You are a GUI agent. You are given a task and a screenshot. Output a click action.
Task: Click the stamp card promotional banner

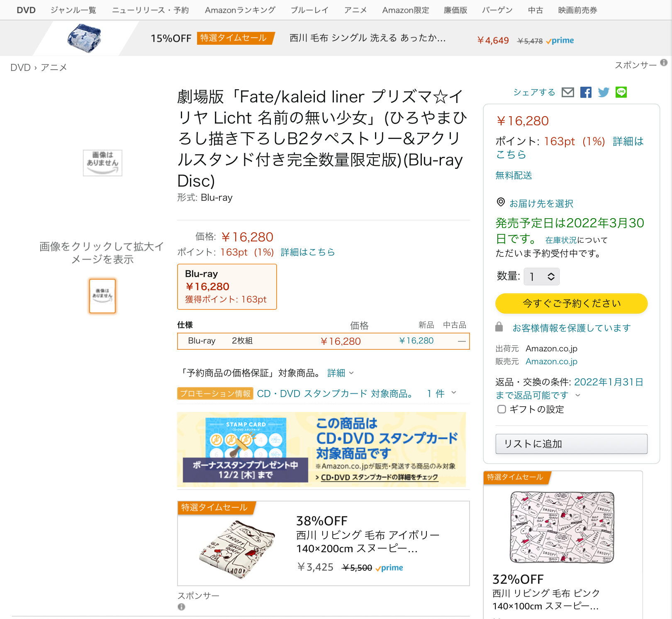321,449
